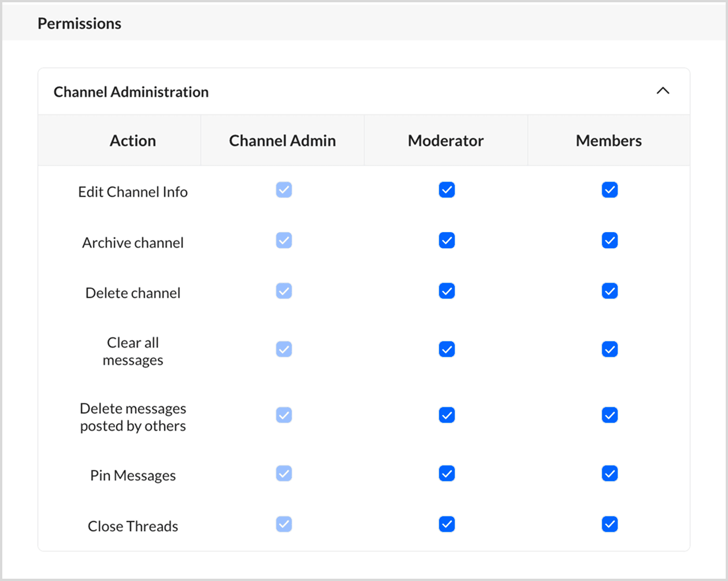
Task: Uncheck Members permission for Edit Channel Info
Action: [x=610, y=190]
